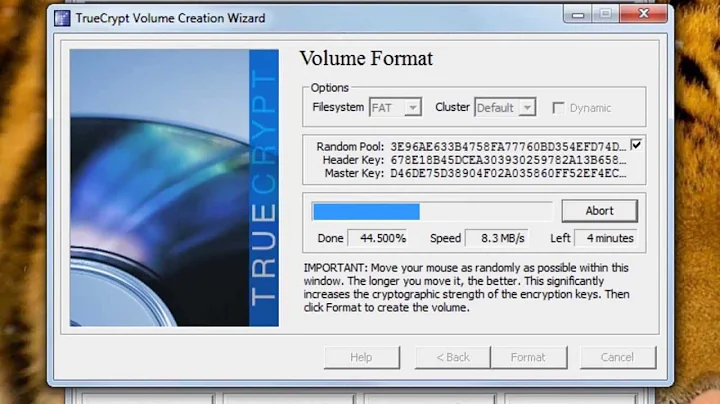Open the Cluster Default dropdown

(x=505, y=107)
